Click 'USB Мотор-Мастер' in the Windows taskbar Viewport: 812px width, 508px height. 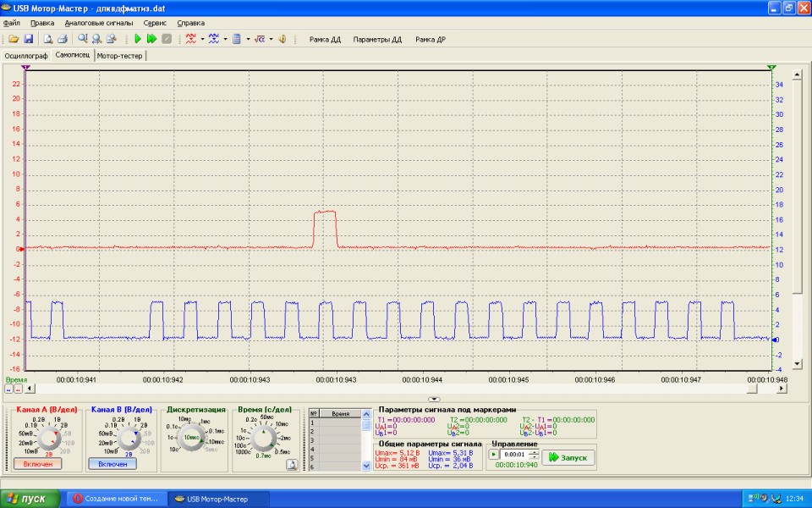[x=220, y=499]
